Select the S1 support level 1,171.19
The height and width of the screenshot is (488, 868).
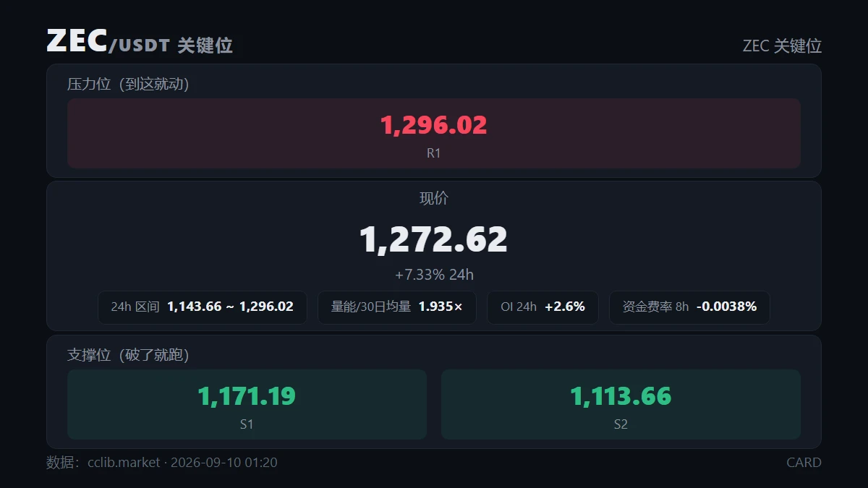247,396
